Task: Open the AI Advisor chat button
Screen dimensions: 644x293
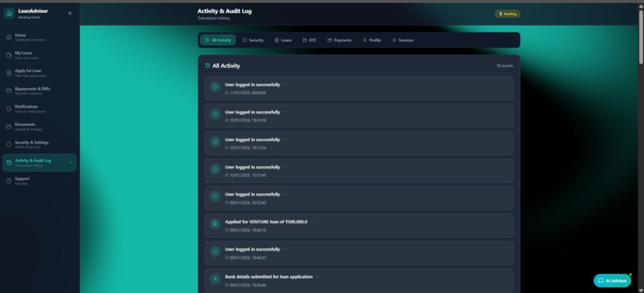Action: click(612, 281)
